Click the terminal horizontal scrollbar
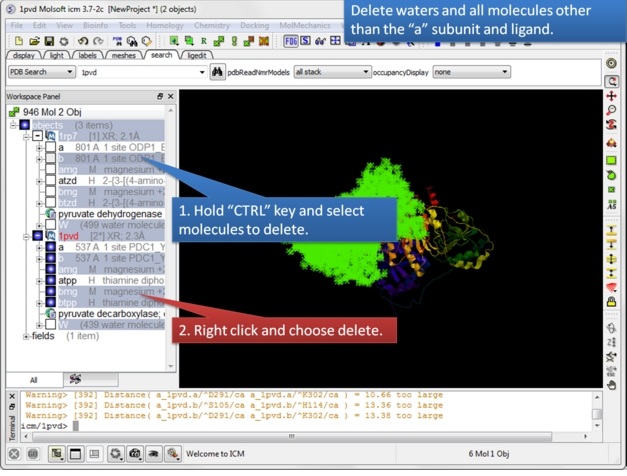This screenshot has height=476, width=627. click(300, 435)
